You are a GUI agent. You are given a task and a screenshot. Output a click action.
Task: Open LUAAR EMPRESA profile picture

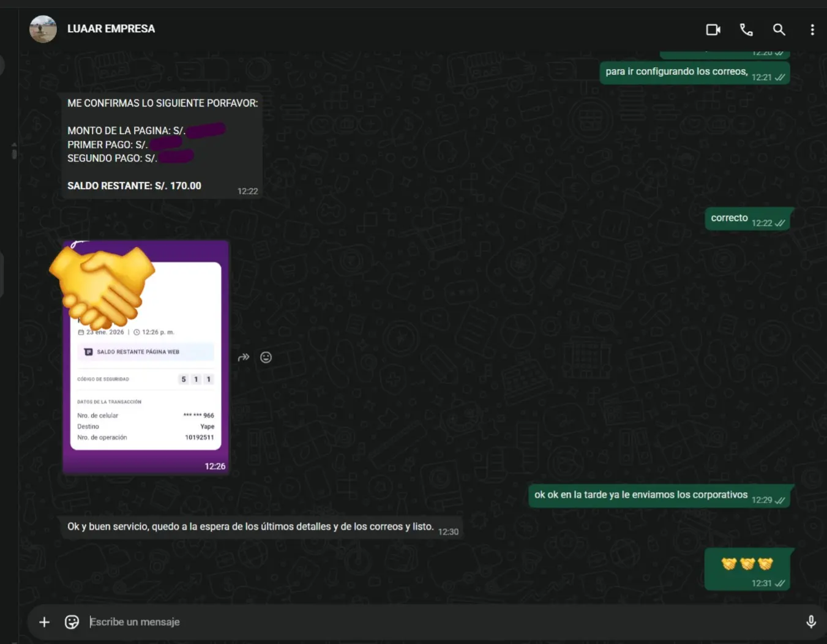(x=43, y=29)
